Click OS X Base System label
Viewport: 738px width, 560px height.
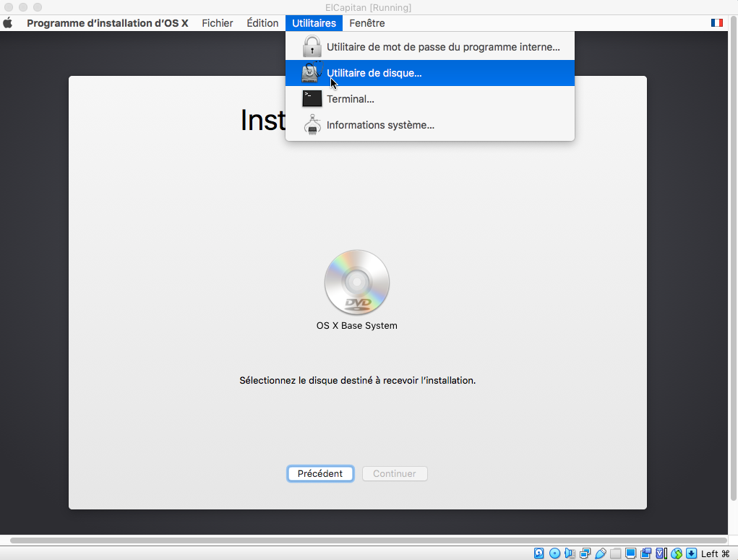tap(357, 326)
